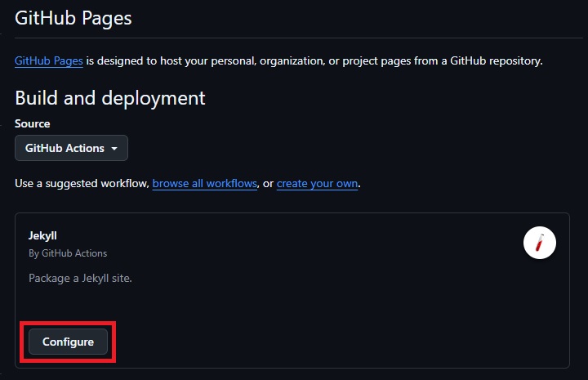Click the word 'or' between workflow links
Screen dimensions: 588x380
(x=267, y=184)
